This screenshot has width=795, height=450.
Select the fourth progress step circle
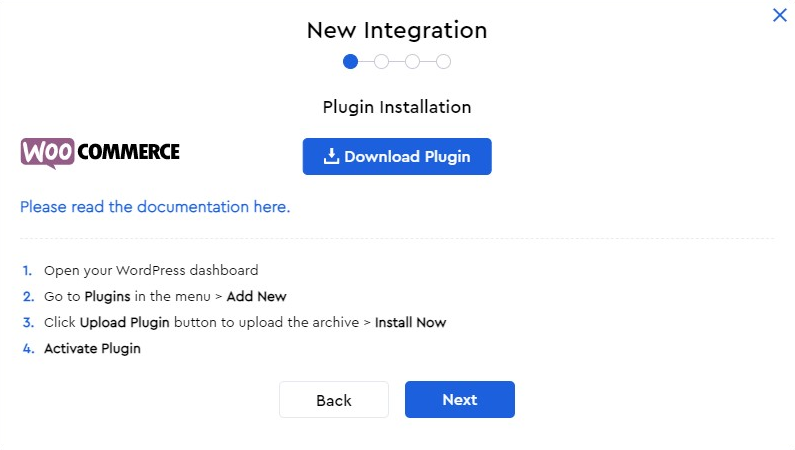(x=443, y=62)
